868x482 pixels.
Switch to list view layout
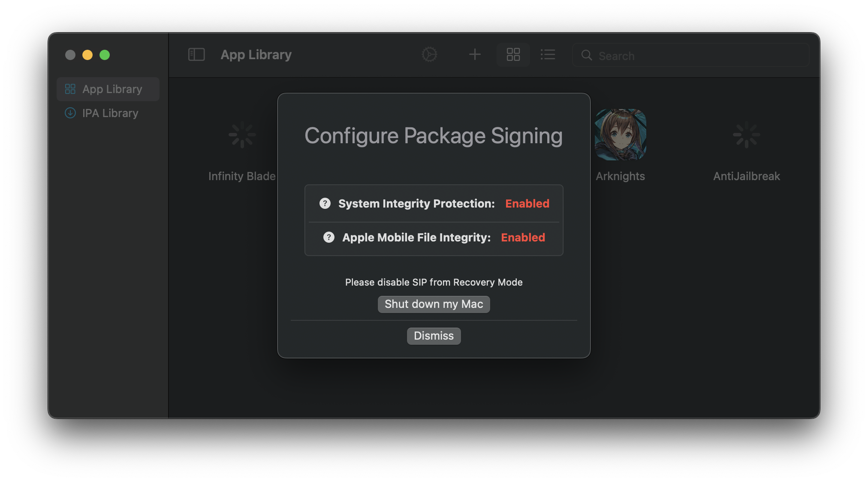pyautogui.click(x=548, y=54)
